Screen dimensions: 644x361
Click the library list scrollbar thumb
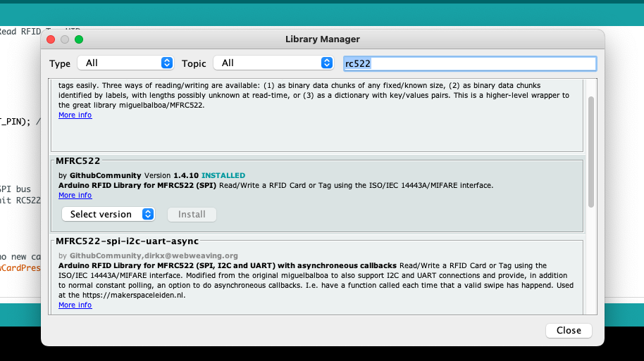click(591, 152)
